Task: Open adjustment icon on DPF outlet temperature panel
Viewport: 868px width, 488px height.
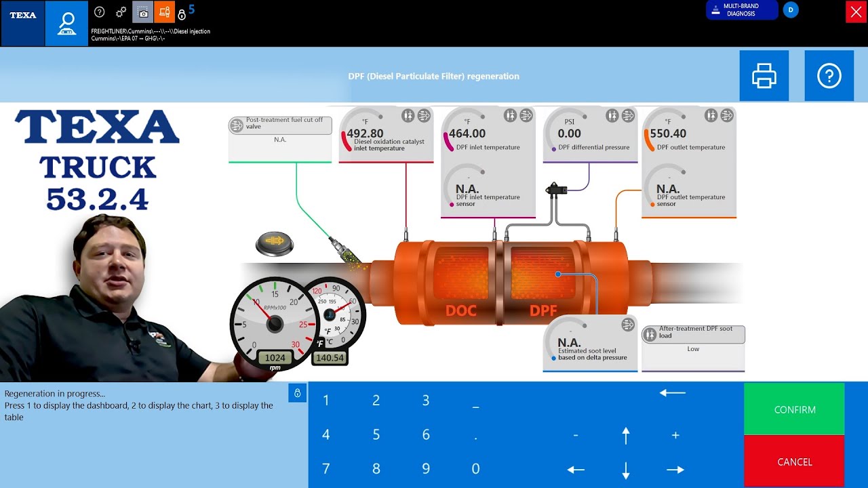Action: pos(711,116)
